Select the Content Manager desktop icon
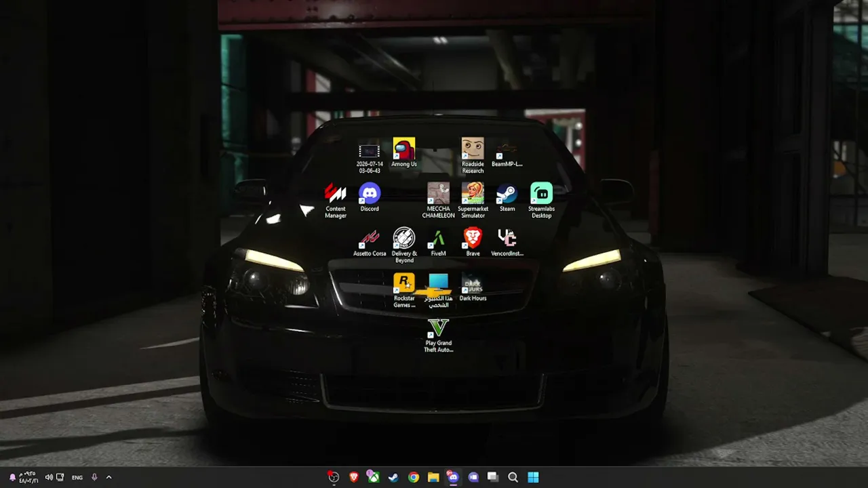 pyautogui.click(x=335, y=200)
